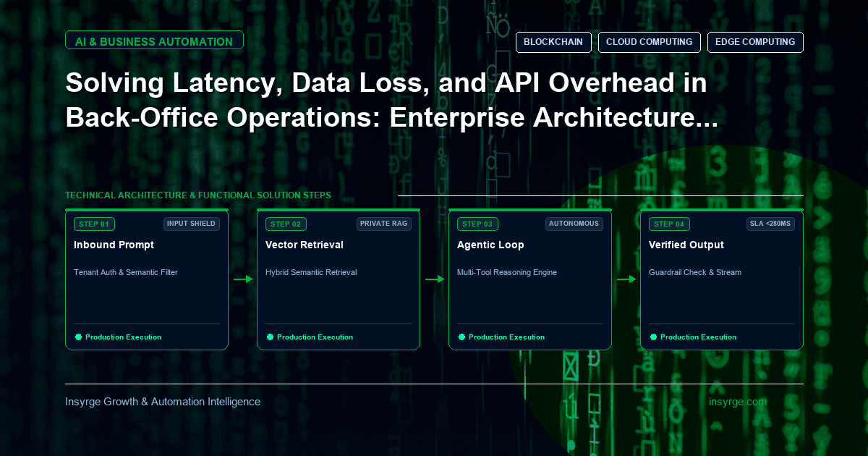Click the STEP 04 badge
Viewport: 868px width, 456px height.
point(669,224)
